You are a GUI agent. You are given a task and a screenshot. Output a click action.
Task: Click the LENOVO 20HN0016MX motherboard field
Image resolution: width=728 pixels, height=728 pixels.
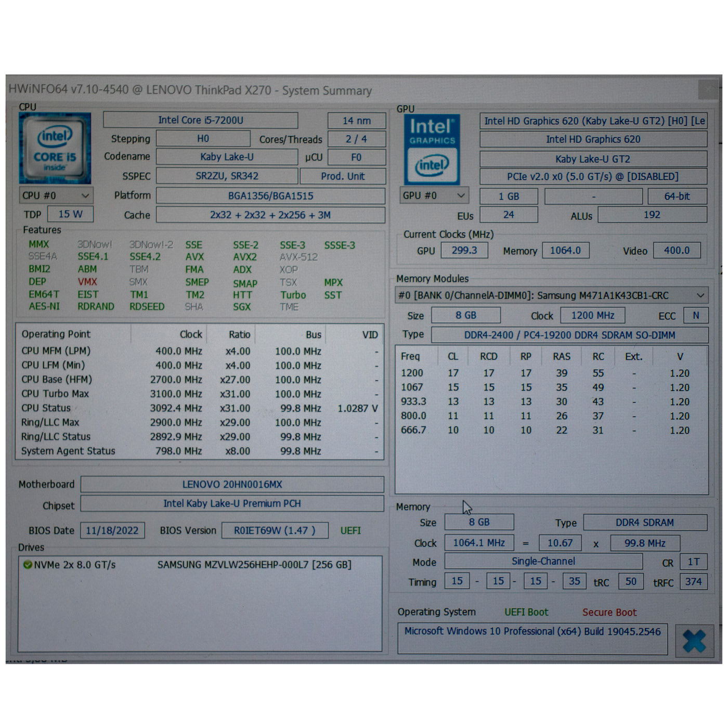(232, 484)
